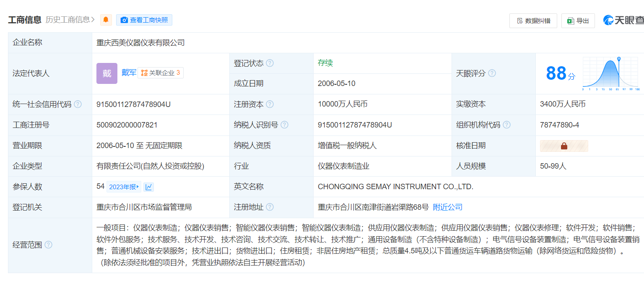View 查看工商快照 snapshot
This screenshot has width=644, height=284.
(x=144, y=20)
